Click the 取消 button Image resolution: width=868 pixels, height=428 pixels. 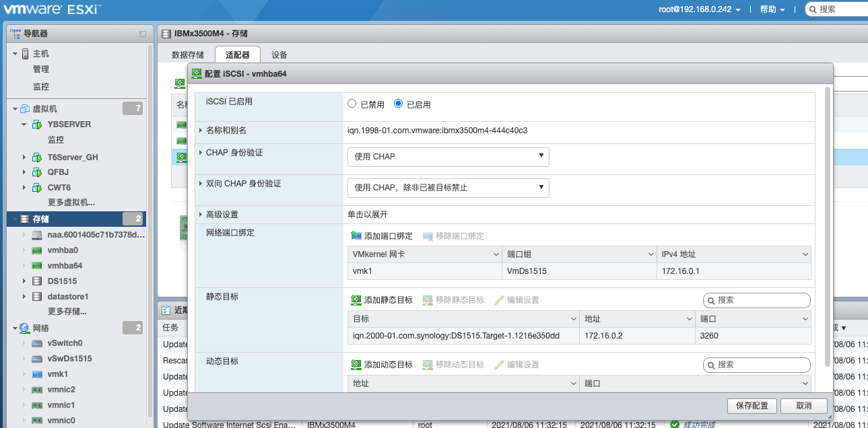803,406
